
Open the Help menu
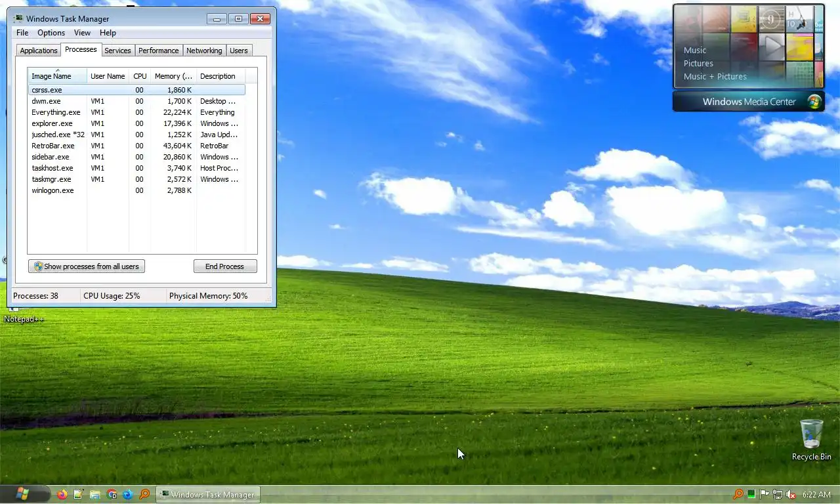point(108,33)
